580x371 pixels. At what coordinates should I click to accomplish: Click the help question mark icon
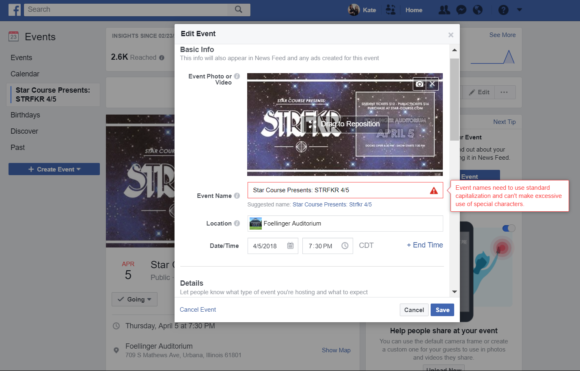pyautogui.click(x=503, y=10)
